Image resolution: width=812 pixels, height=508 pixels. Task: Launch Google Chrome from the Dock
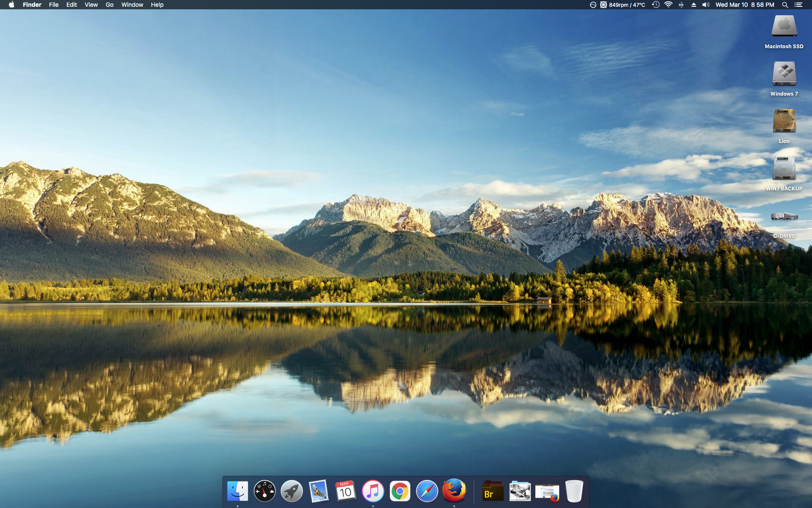(400, 491)
